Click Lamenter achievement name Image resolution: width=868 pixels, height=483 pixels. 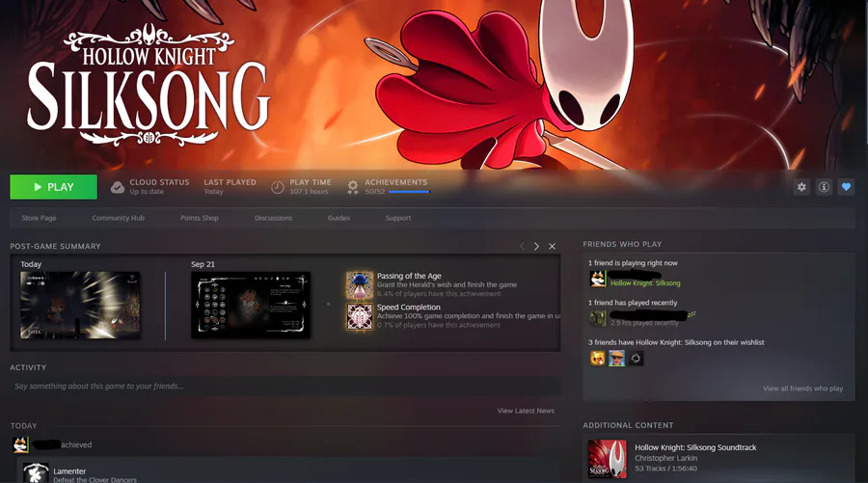point(69,471)
